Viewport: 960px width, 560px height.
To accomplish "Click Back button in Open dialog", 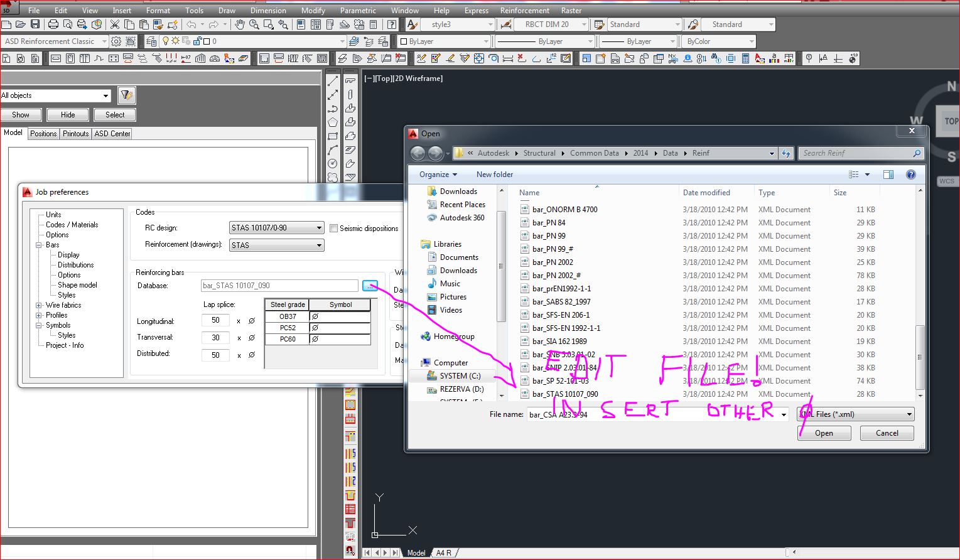I will tap(418, 153).
